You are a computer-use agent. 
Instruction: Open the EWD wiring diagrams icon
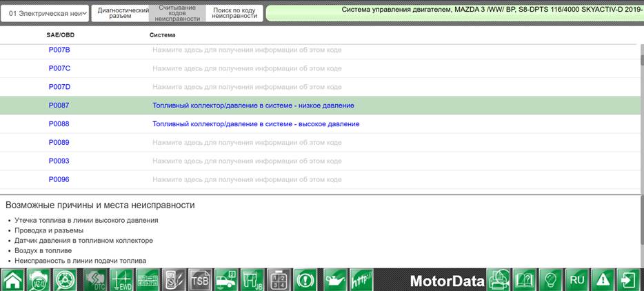[121, 280]
